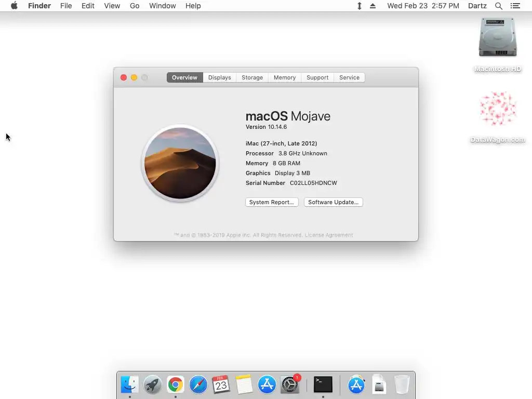Click the System Report... button
This screenshot has height=399, width=532.
coord(272,202)
